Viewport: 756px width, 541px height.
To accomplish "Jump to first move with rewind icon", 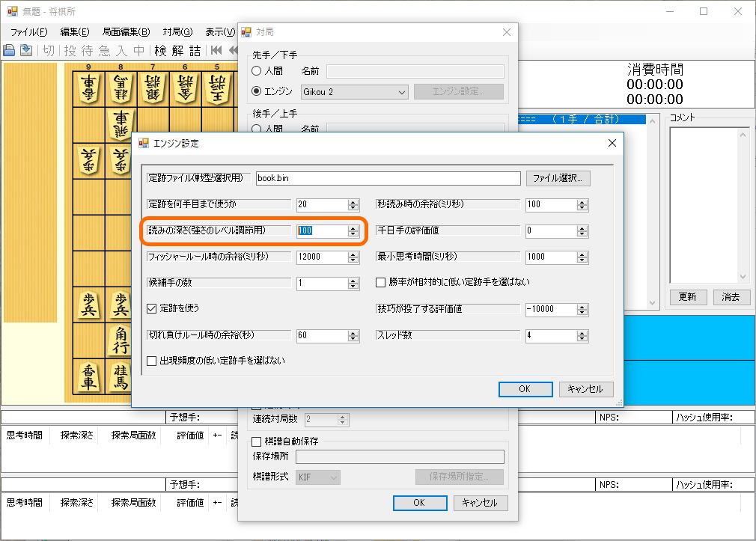I will pyautogui.click(x=216, y=50).
